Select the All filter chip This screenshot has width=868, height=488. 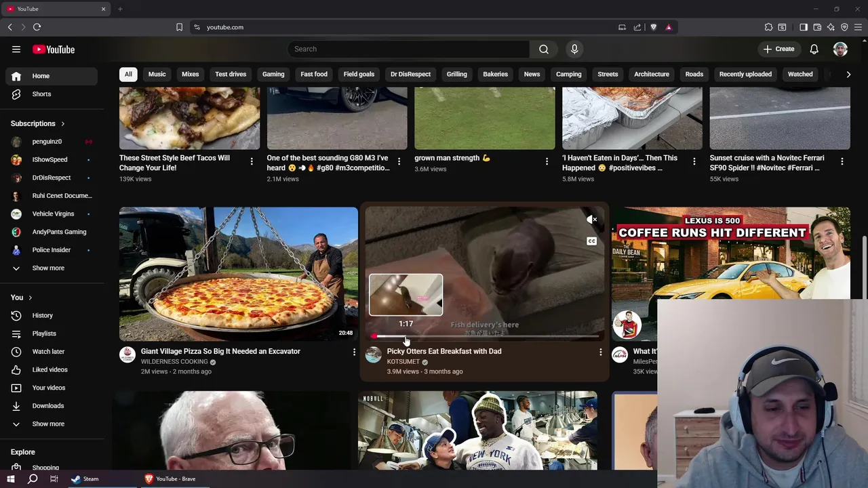[128, 74]
